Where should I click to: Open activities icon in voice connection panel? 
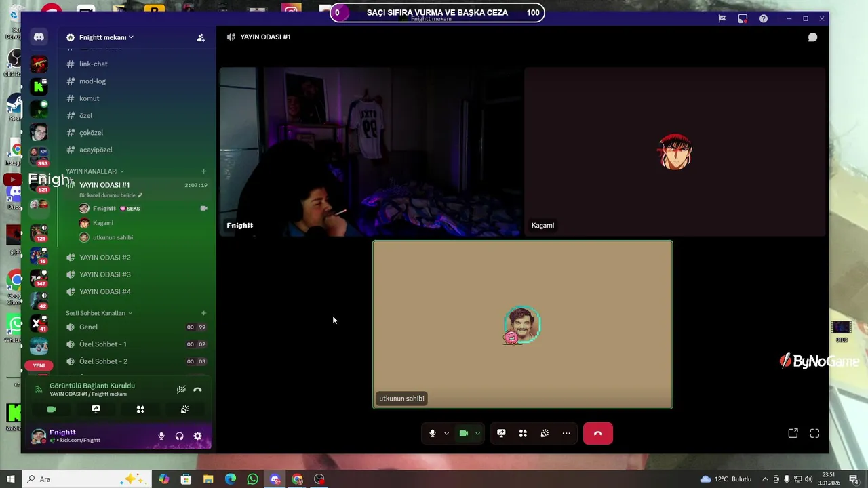pos(140,409)
